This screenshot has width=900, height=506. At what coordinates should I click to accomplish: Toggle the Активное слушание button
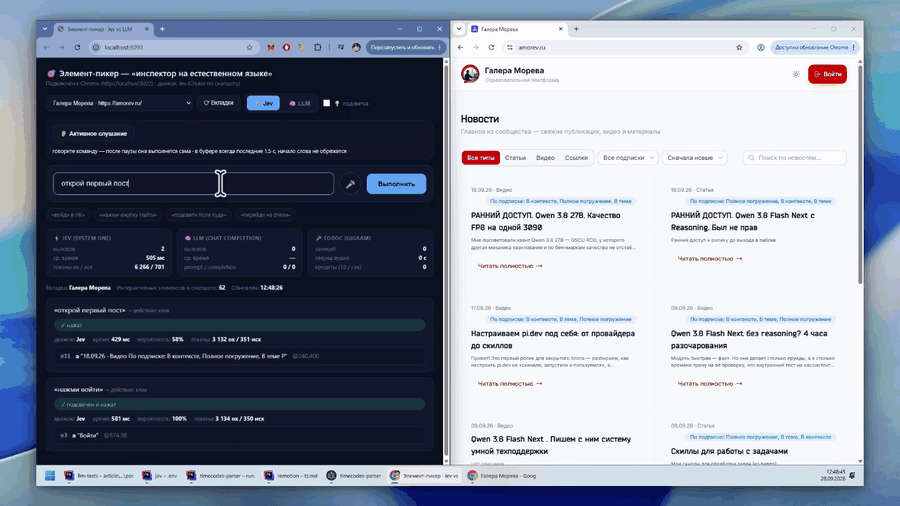pyautogui.click(x=94, y=133)
